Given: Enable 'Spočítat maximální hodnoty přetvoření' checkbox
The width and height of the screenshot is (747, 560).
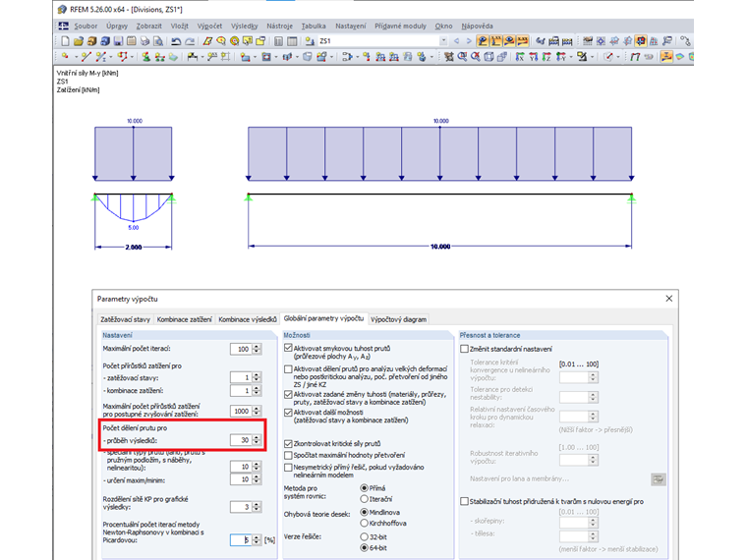Looking at the screenshot, I should pyautogui.click(x=288, y=455).
